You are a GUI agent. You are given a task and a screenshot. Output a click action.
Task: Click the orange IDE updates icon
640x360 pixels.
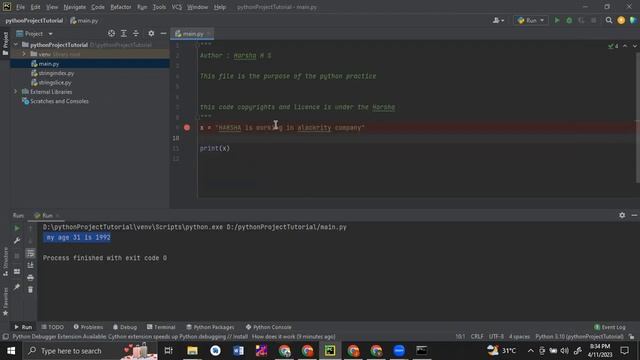click(x=621, y=20)
